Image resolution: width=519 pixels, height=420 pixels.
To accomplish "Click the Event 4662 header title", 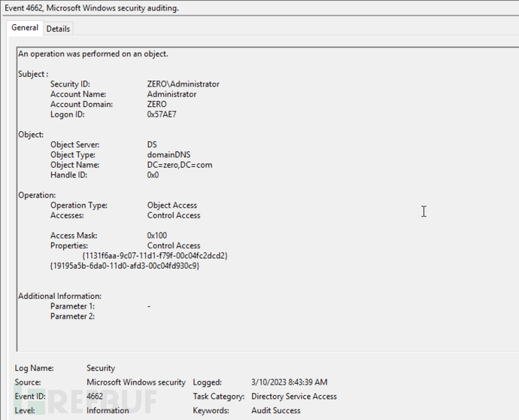I will [x=92, y=8].
